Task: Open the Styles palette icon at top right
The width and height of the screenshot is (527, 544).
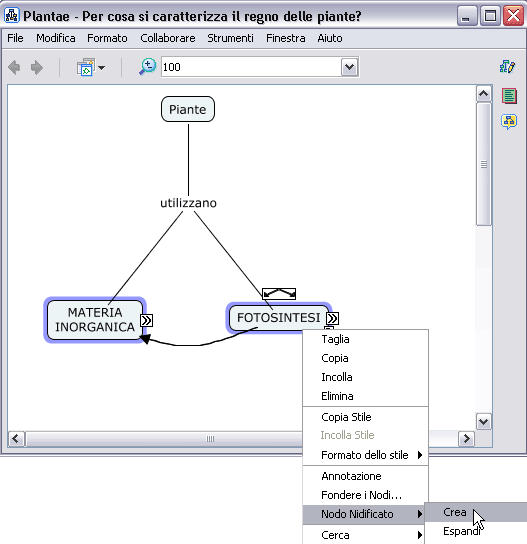Action: click(507, 66)
